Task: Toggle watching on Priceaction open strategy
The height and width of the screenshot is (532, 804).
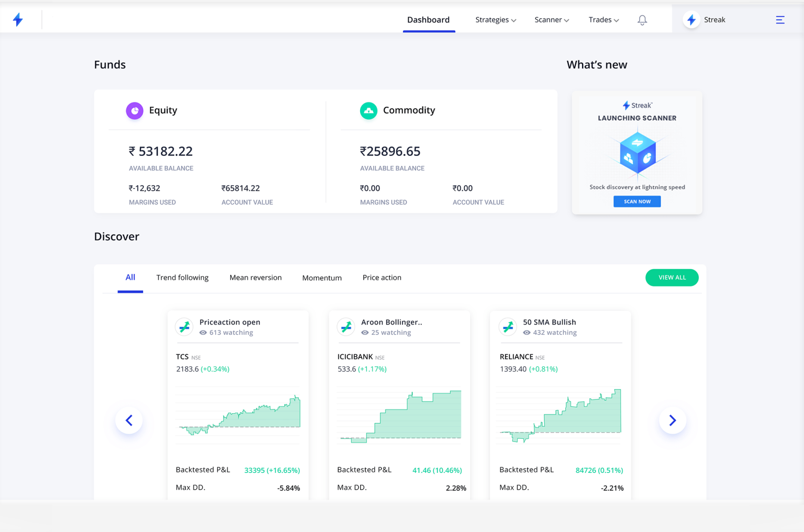Action: [204, 332]
